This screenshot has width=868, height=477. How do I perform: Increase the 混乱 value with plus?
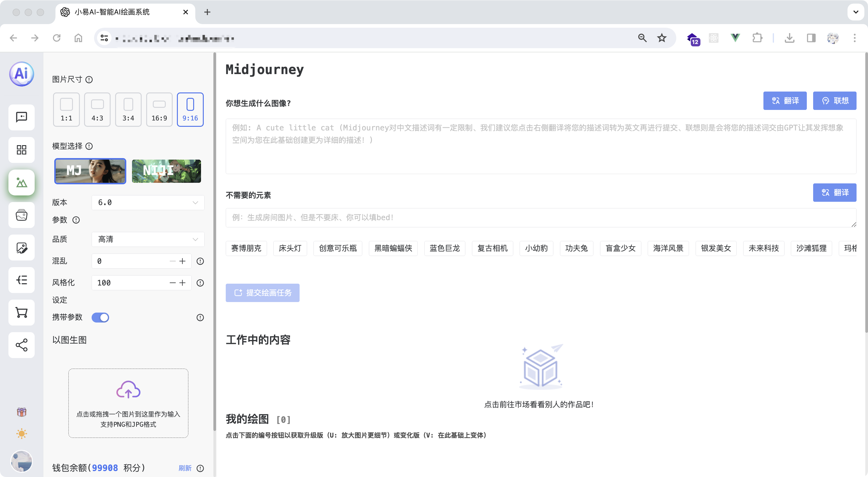click(x=182, y=261)
